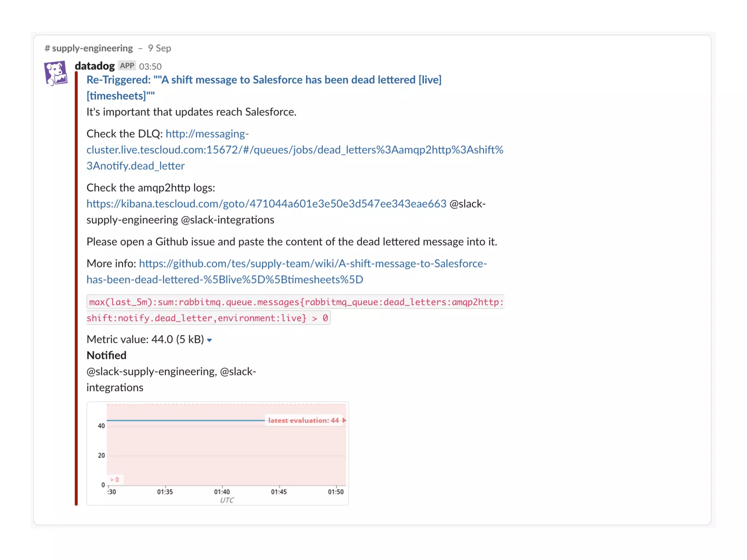Click the 03:50 message timestamp
This screenshot has height=560, width=747.
[x=150, y=66]
